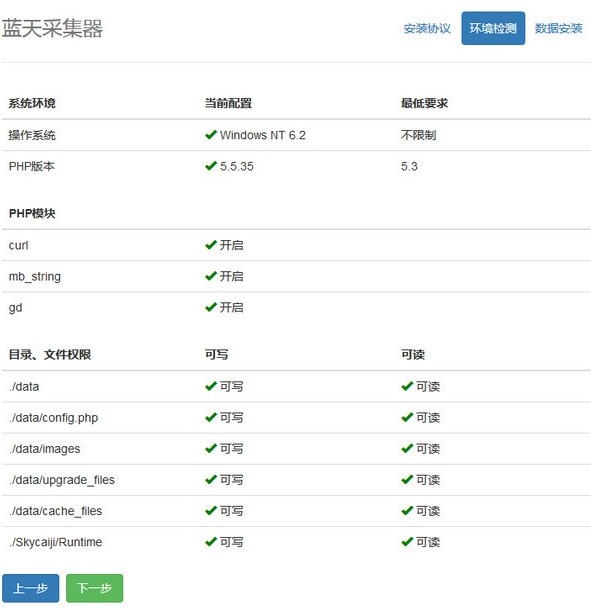Screen dimensions: 591x610
Task: Open the 安装协议 tab
Action: coord(427,28)
